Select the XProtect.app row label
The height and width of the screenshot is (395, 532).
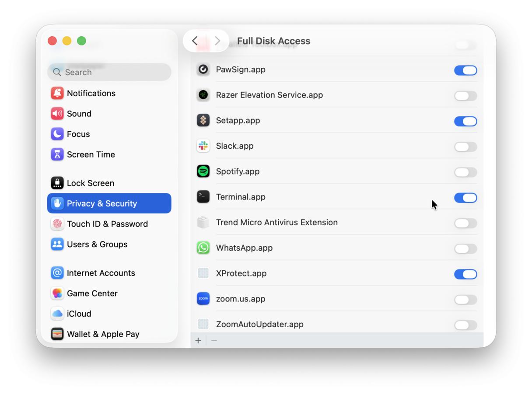(x=241, y=273)
